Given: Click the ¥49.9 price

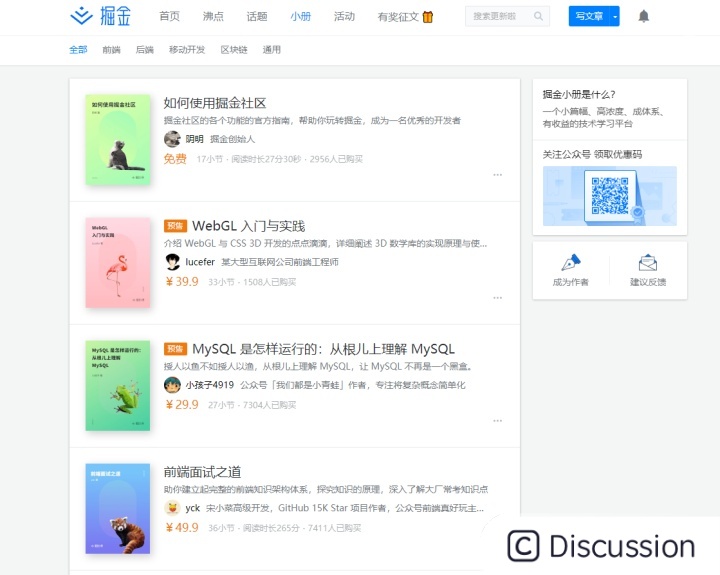Looking at the screenshot, I should pyautogui.click(x=182, y=528).
